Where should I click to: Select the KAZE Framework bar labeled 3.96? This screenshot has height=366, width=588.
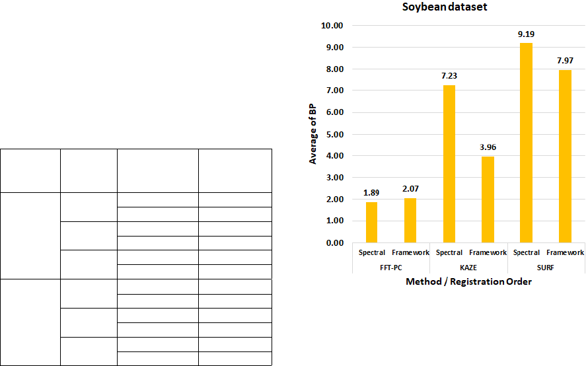tap(488, 200)
